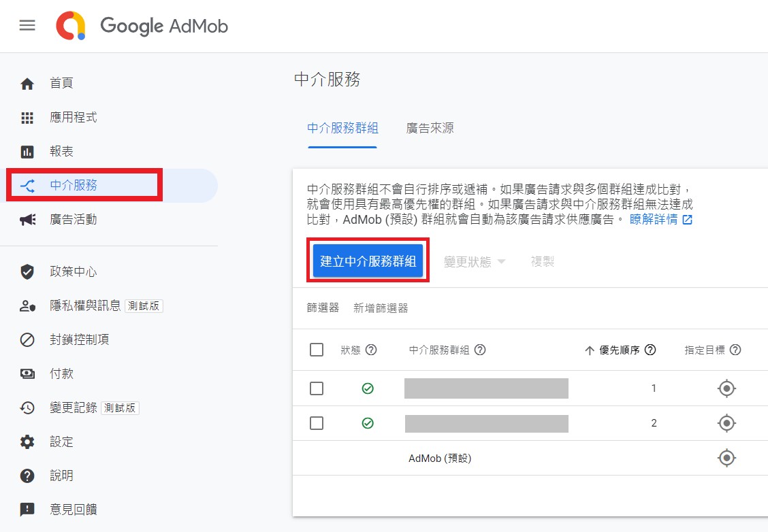Click targeting icon for priority 1 row
The image size is (768, 532).
pos(726,388)
